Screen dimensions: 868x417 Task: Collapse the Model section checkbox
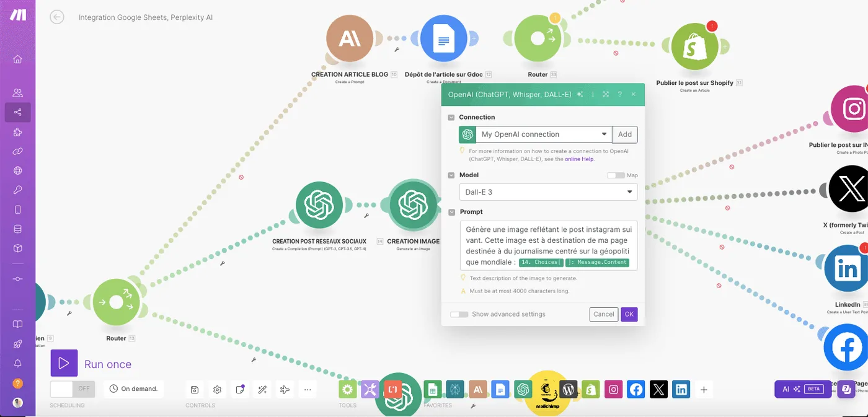tap(451, 175)
